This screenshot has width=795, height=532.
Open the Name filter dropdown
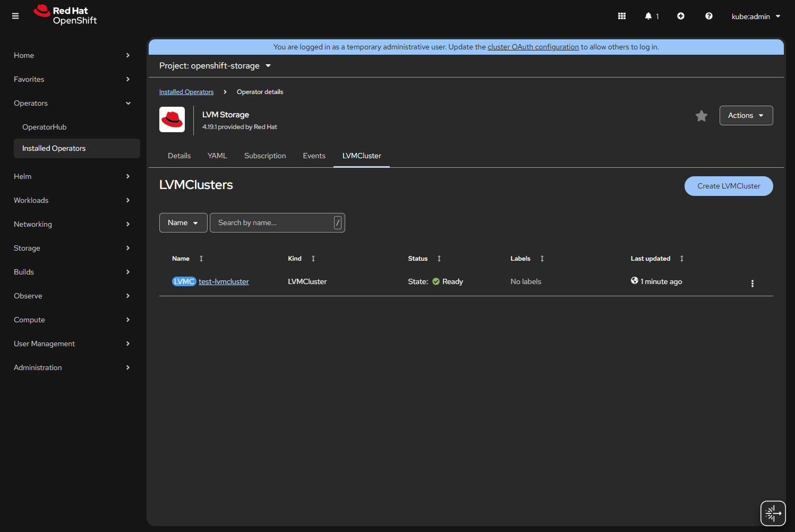click(183, 223)
